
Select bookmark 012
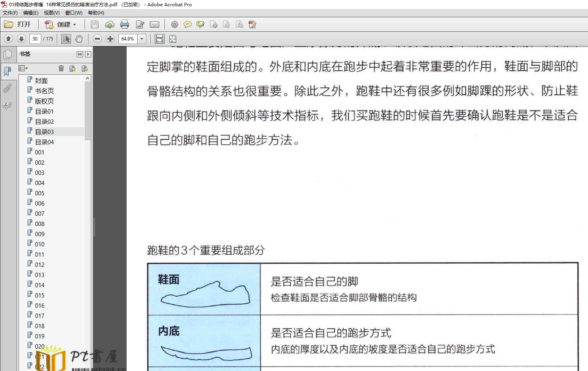click(39, 264)
